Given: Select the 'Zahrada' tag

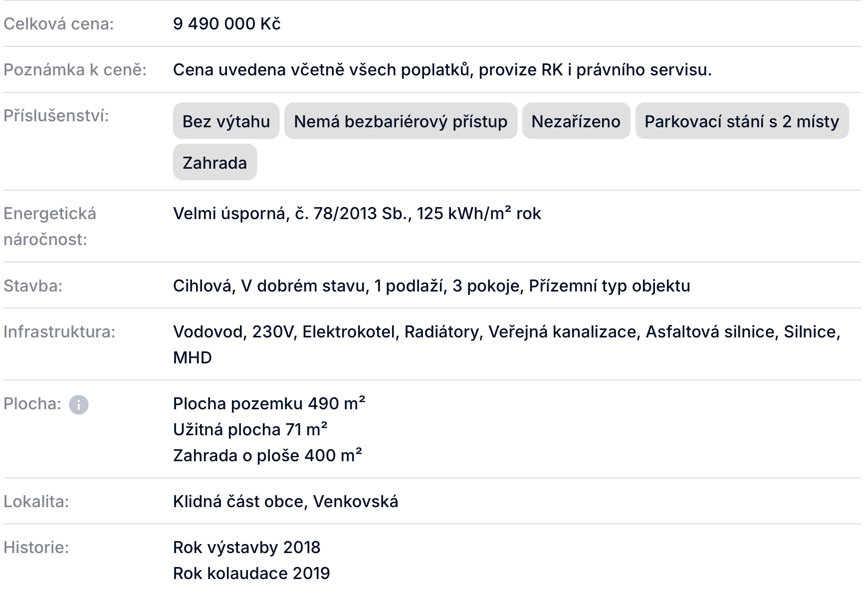Looking at the screenshot, I should (x=215, y=163).
